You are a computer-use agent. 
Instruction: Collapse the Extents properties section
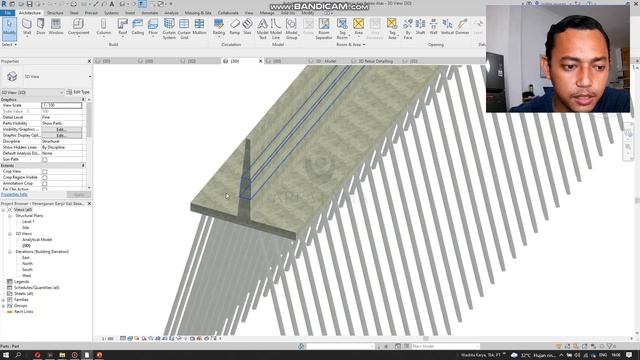click(83, 166)
